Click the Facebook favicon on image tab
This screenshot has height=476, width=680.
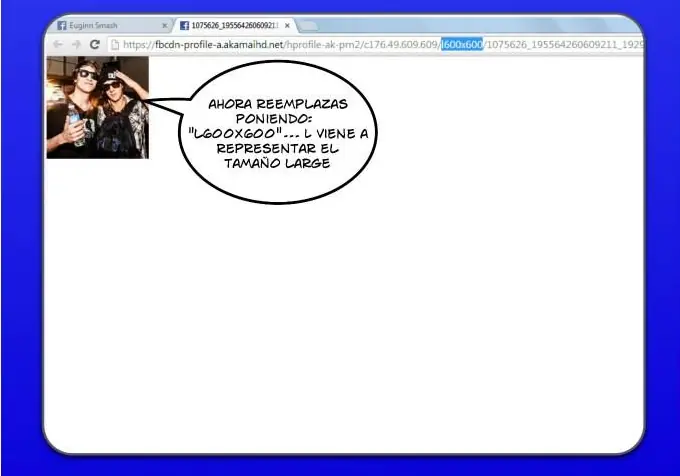(184, 26)
